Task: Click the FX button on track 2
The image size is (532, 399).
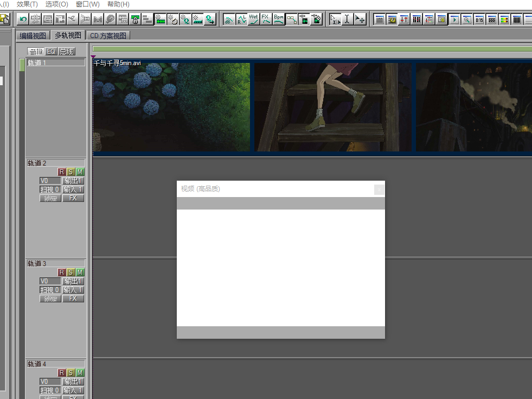Action: tap(73, 198)
